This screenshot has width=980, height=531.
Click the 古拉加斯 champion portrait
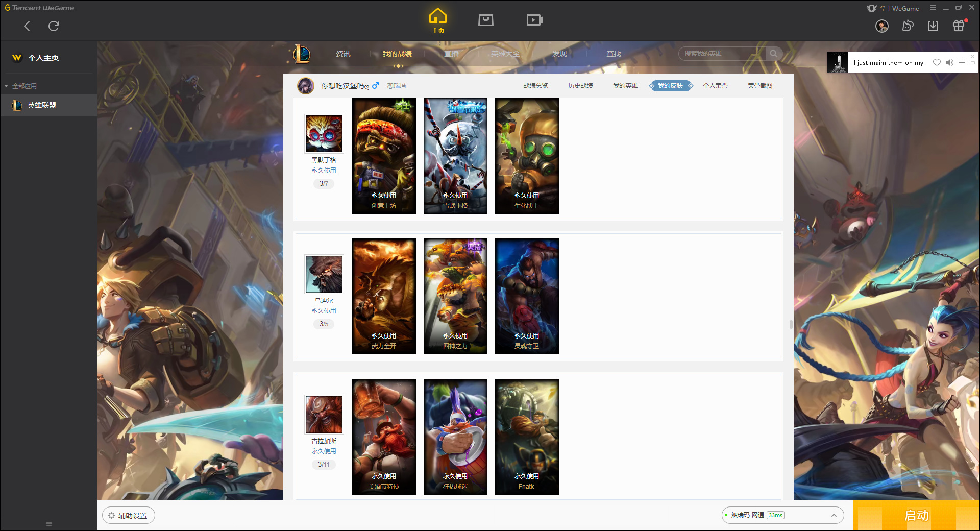tap(324, 415)
